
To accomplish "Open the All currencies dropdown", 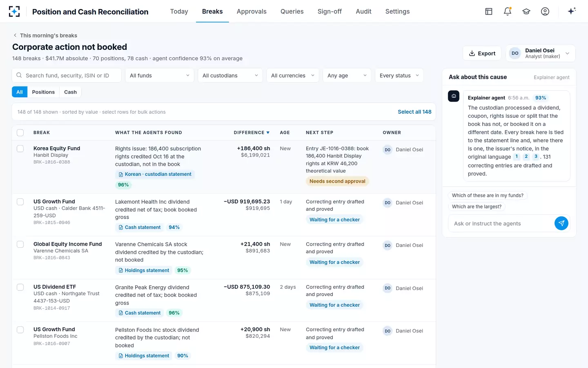I will (293, 75).
